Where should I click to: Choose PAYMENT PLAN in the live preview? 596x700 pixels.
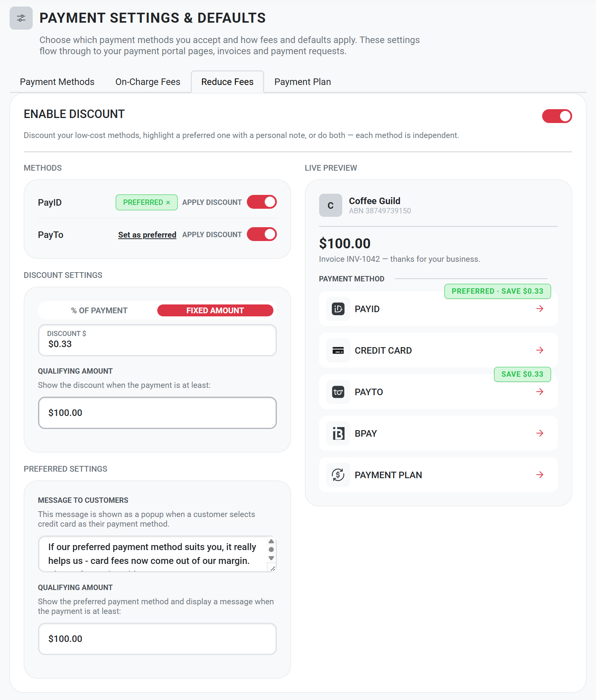(438, 475)
